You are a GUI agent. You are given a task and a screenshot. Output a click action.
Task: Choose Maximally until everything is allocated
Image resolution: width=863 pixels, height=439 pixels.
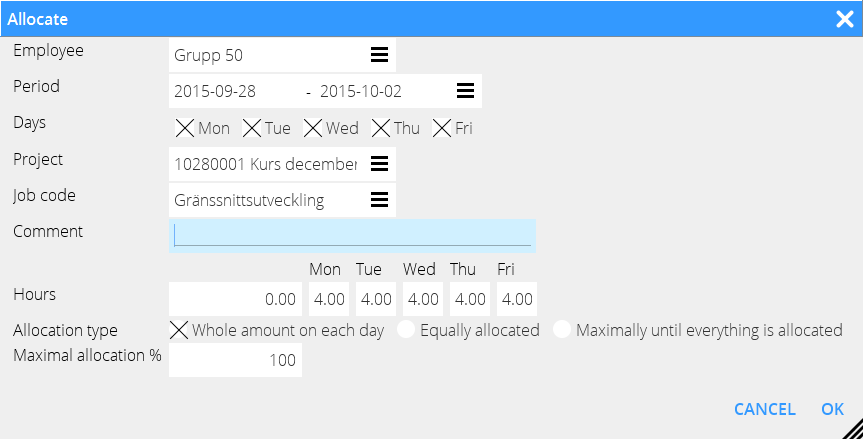(562, 330)
